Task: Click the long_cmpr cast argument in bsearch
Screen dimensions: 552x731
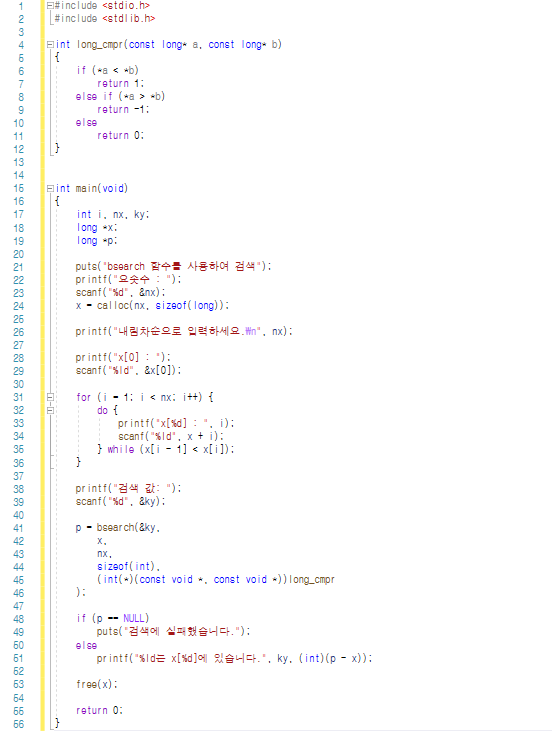Action: pos(216,580)
